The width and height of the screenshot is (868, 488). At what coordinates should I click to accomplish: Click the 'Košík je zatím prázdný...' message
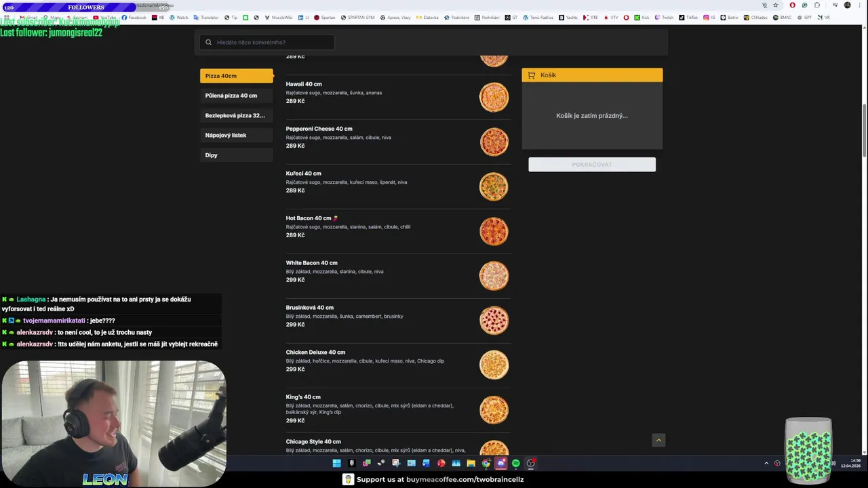point(592,116)
